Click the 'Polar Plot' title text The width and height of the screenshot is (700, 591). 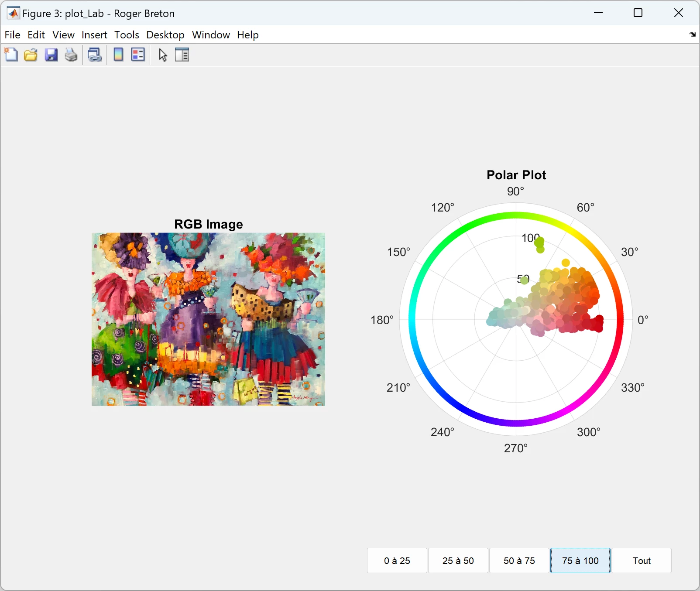click(516, 175)
